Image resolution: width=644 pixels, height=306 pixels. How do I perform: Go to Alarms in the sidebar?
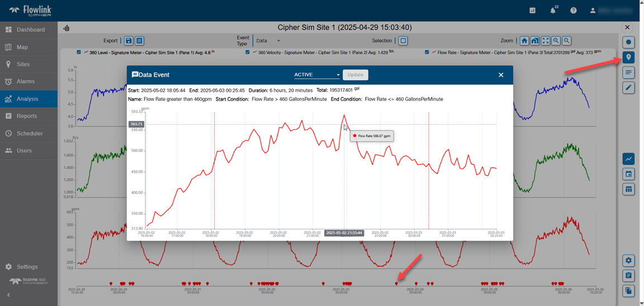pos(26,82)
